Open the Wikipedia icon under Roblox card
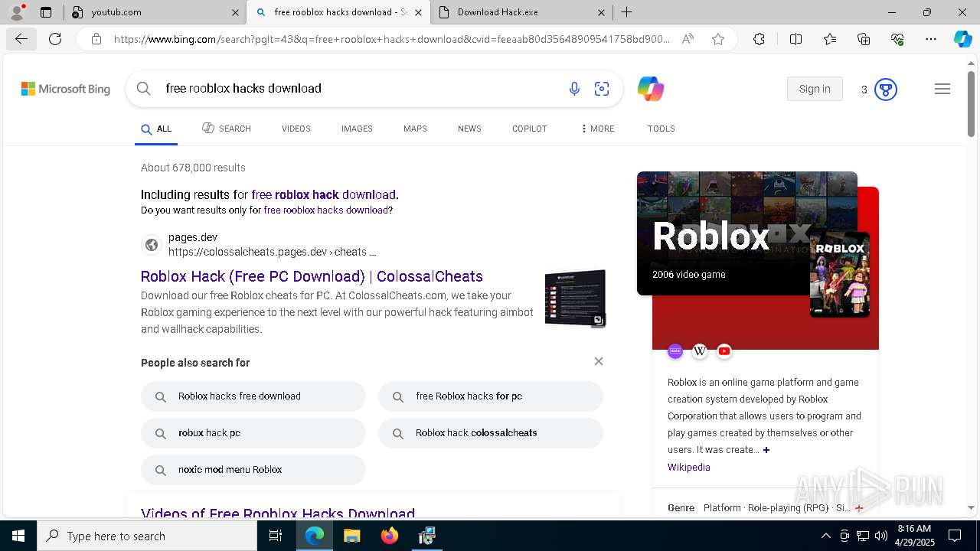The width and height of the screenshot is (980, 551). (700, 351)
